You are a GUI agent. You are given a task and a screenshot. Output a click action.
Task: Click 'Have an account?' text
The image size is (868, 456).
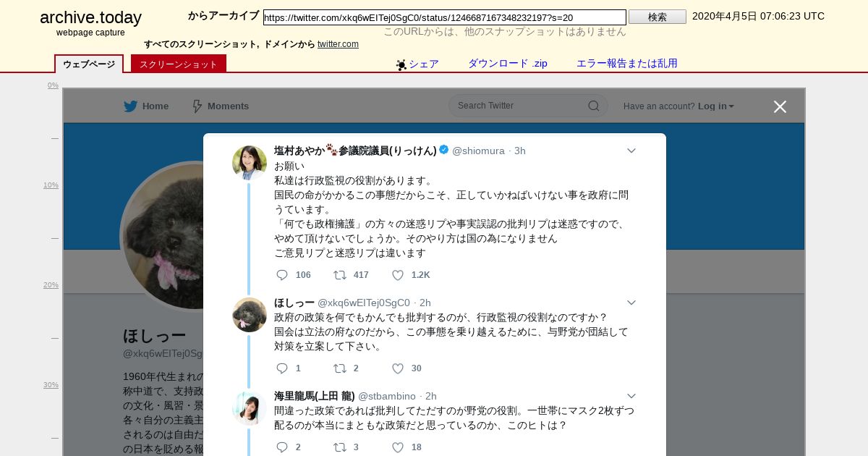coord(659,106)
